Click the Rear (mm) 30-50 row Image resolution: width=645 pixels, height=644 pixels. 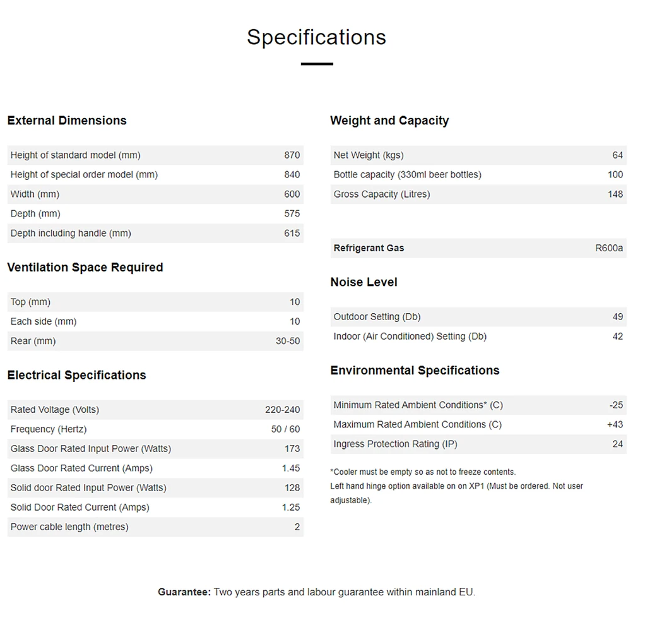point(155,342)
